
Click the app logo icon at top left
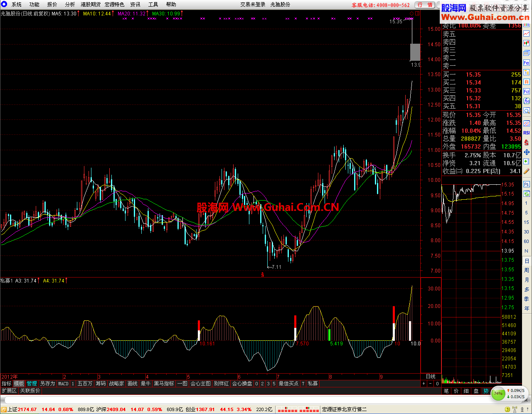click(x=4, y=4)
